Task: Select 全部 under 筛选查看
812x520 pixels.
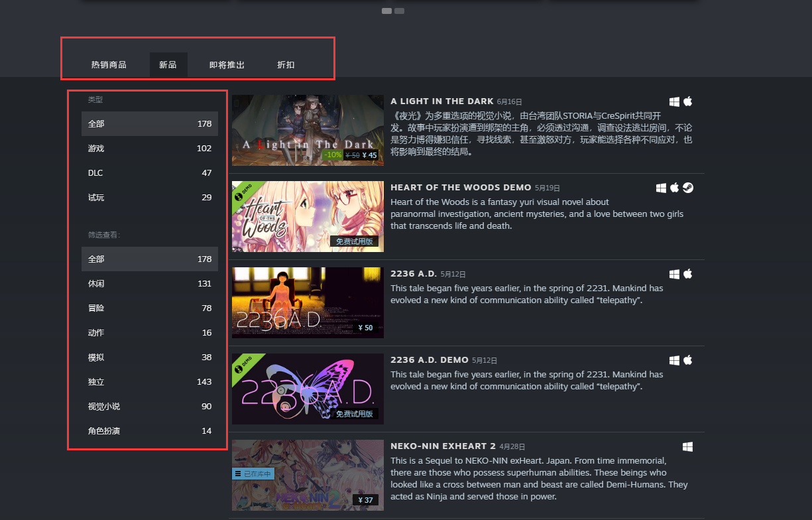Action: pos(150,259)
